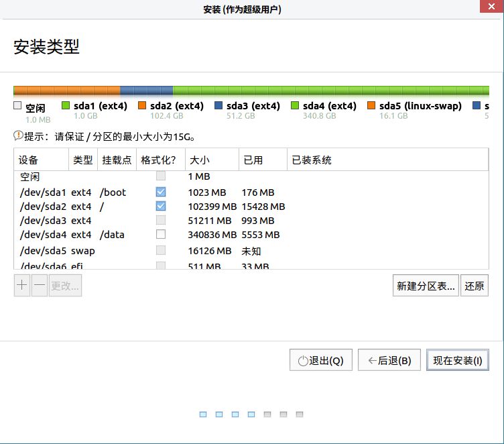Click the 更改... change button
Viewport: 504px width, 444px height.
coord(65,286)
